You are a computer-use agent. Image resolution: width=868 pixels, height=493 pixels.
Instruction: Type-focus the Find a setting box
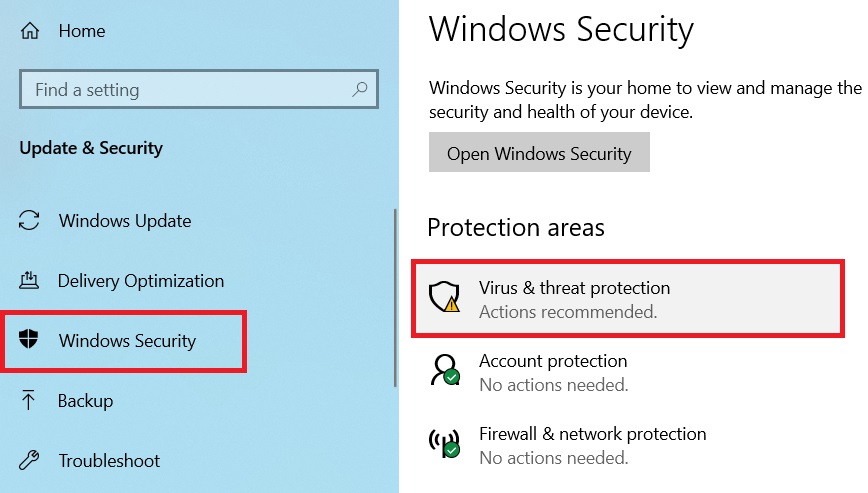point(185,90)
